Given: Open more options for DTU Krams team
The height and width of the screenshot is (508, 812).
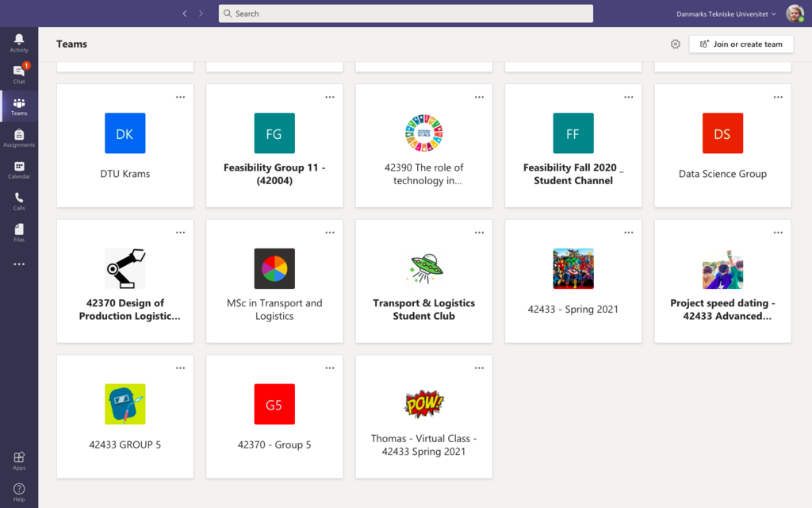Looking at the screenshot, I should [181, 97].
